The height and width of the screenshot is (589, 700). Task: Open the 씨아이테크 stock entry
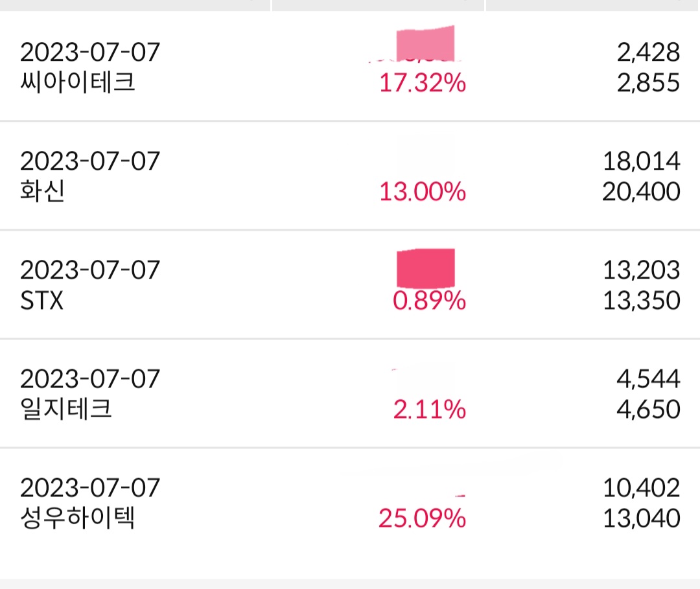(78, 84)
